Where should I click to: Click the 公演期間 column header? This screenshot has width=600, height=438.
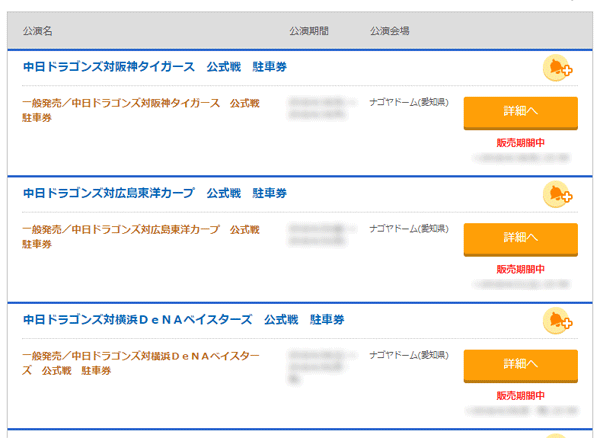[309, 31]
